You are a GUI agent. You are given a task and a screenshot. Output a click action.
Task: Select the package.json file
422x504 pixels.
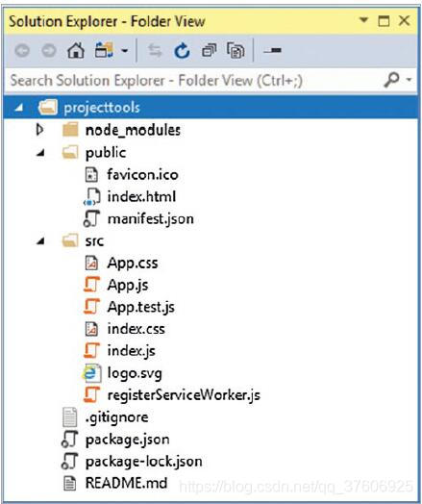(128, 440)
